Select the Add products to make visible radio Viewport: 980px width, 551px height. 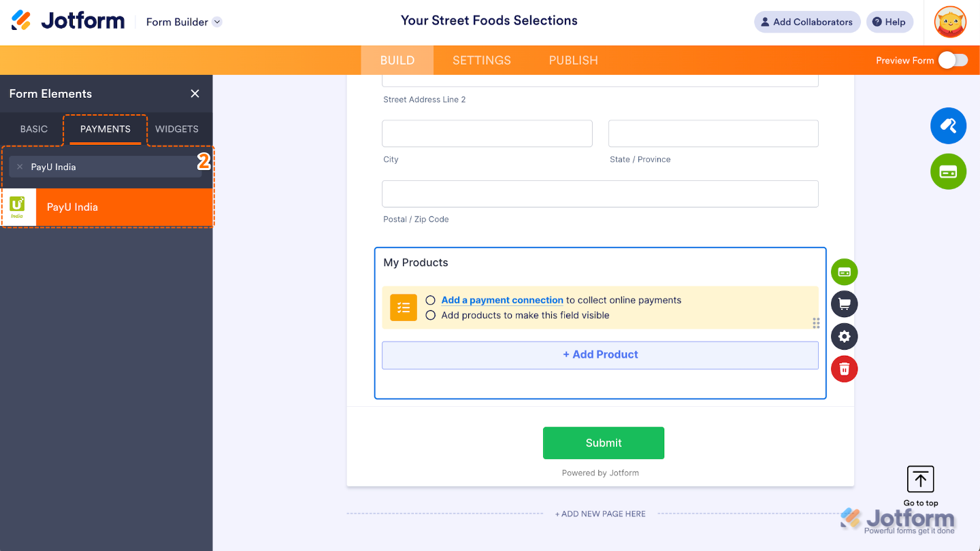429,315
